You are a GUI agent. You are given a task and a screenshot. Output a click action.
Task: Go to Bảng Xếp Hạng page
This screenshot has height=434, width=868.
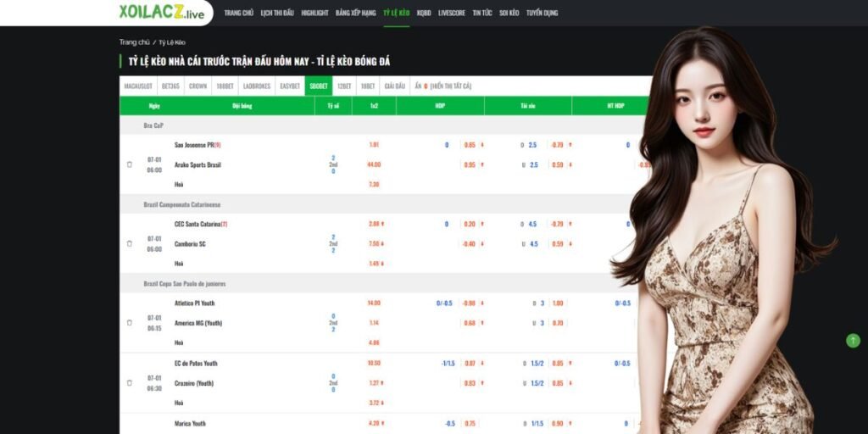pos(355,14)
